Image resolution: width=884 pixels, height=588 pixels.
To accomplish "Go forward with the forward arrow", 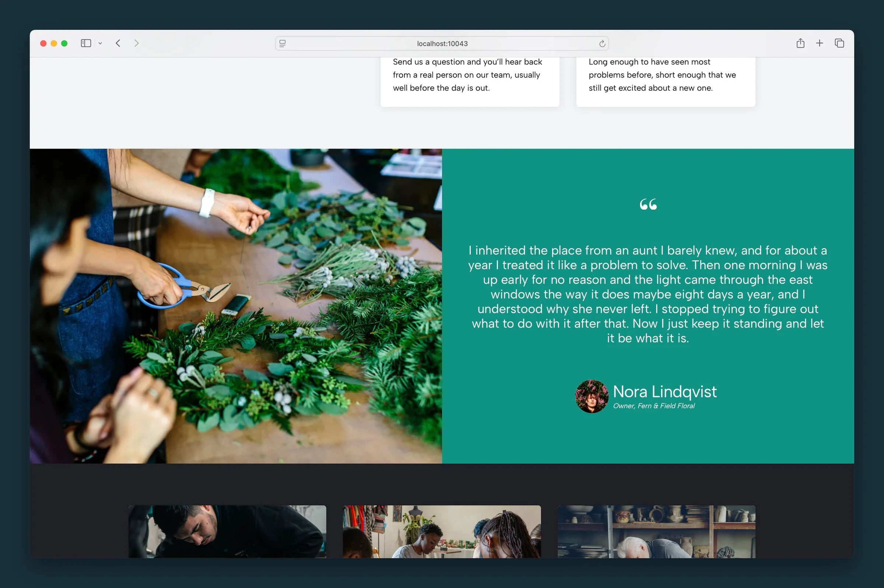I will coord(136,43).
